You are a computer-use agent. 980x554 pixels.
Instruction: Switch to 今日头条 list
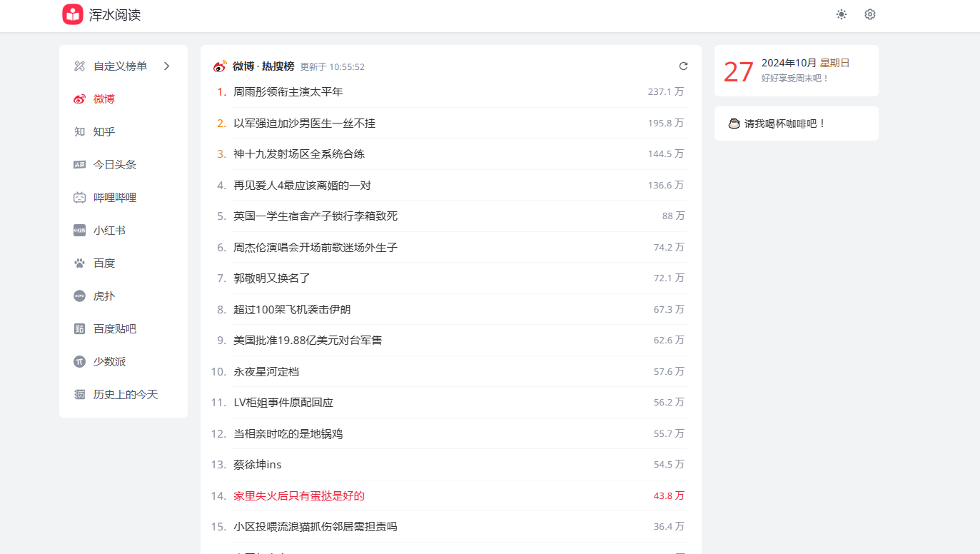click(x=123, y=165)
